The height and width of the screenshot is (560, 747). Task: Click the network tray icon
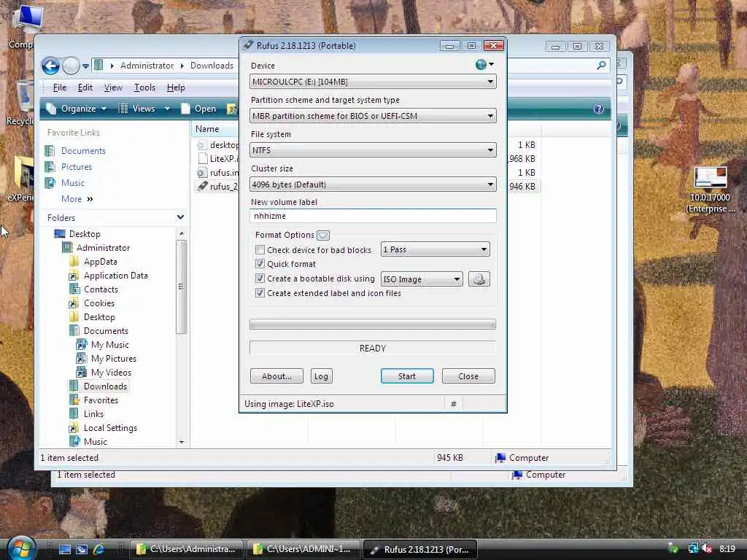pos(693,548)
